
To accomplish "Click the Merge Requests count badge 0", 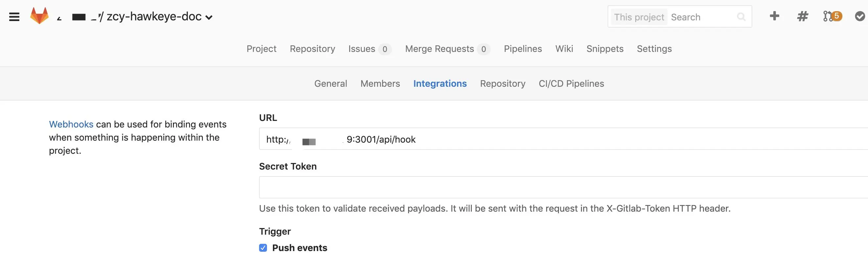I will point(484,49).
